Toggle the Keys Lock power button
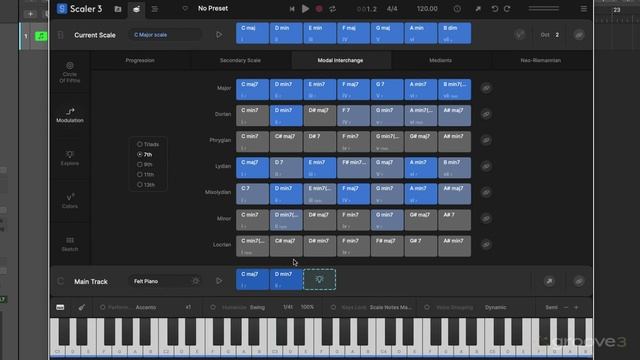Screen dimensions: 640x360 coord(333,307)
